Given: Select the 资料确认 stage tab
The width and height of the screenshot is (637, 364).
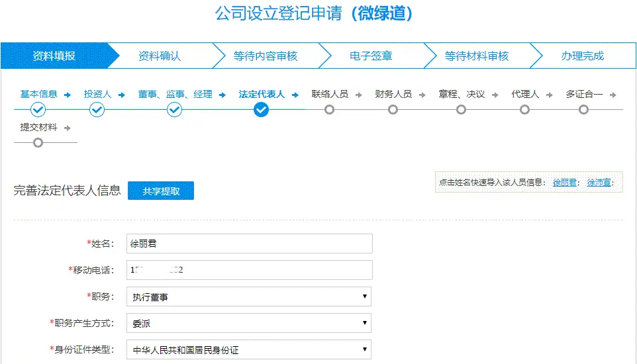Looking at the screenshot, I should pos(160,56).
